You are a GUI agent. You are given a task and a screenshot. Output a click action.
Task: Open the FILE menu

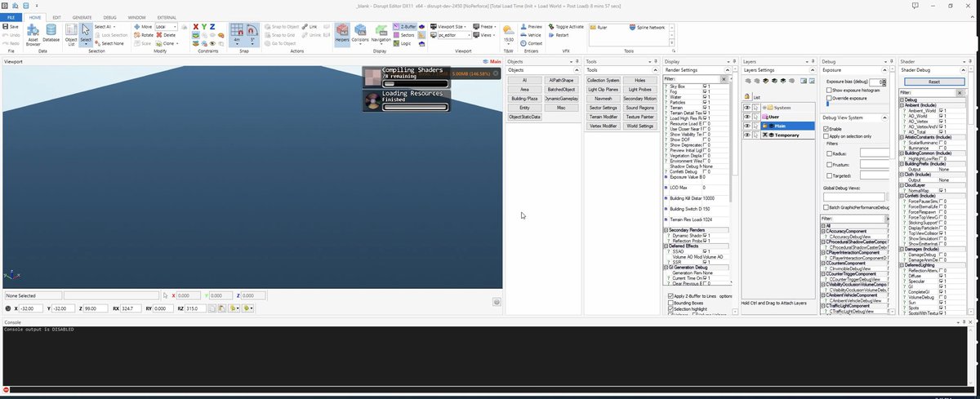click(x=11, y=17)
